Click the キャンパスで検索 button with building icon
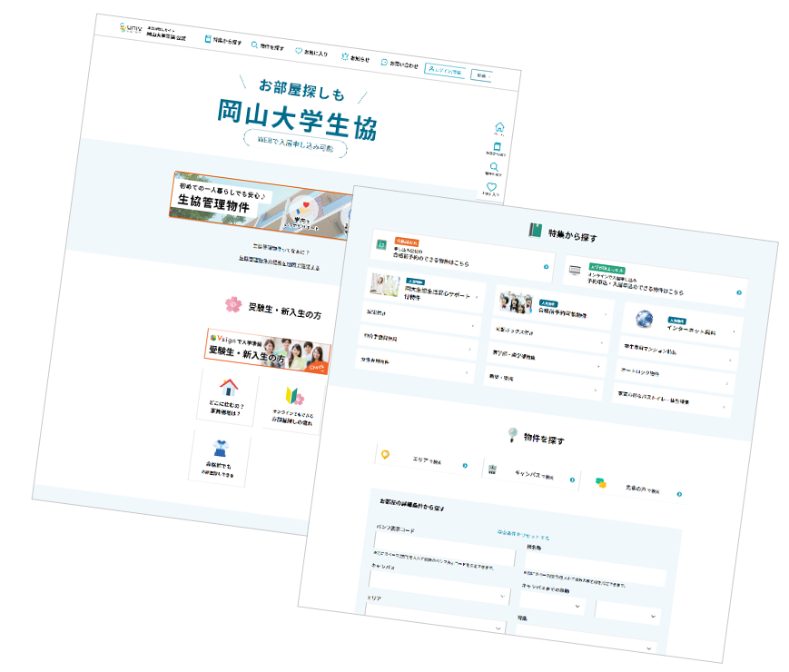The height and width of the screenshot is (672, 789). pyautogui.click(x=531, y=474)
